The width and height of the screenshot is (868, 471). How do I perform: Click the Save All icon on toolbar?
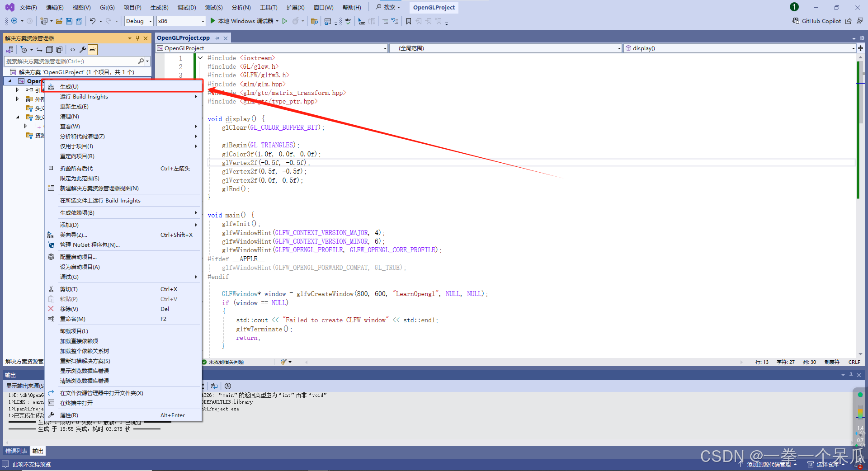click(x=78, y=21)
